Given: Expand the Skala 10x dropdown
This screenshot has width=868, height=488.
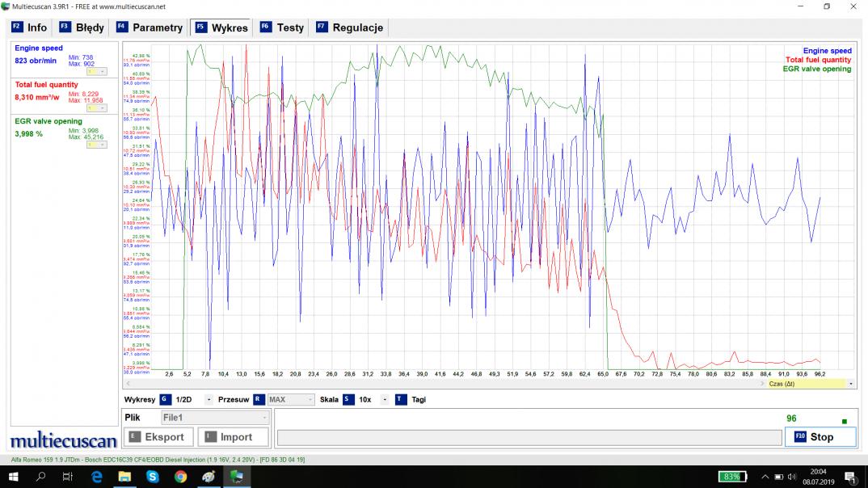Looking at the screenshot, I should pos(384,399).
